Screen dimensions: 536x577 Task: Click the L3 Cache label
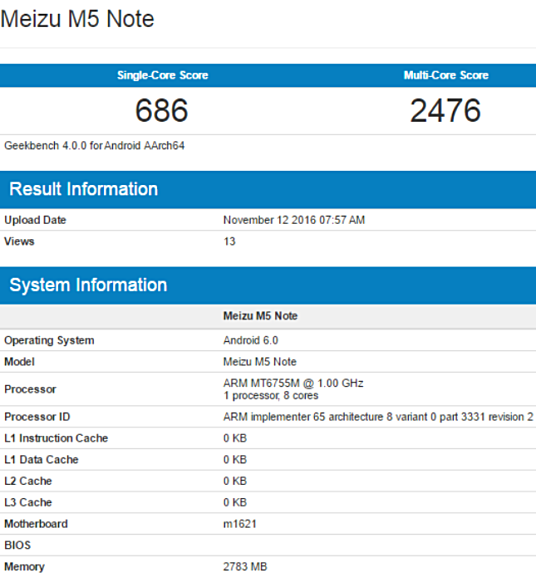click(x=28, y=502)
